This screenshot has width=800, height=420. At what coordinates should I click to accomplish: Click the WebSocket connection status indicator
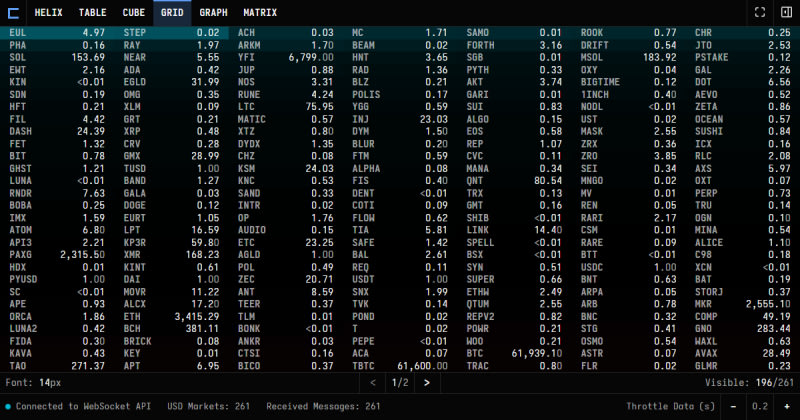tap(9, 406)
